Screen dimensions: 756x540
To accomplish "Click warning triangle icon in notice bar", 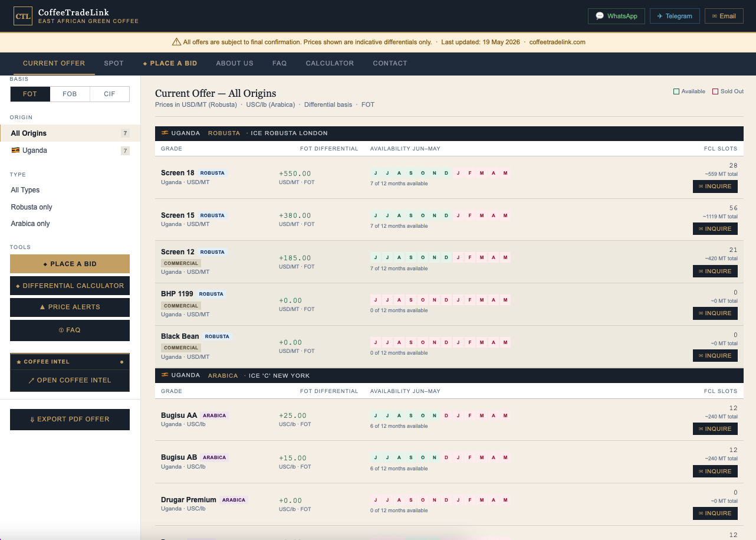I will click(x=176, y=42).
